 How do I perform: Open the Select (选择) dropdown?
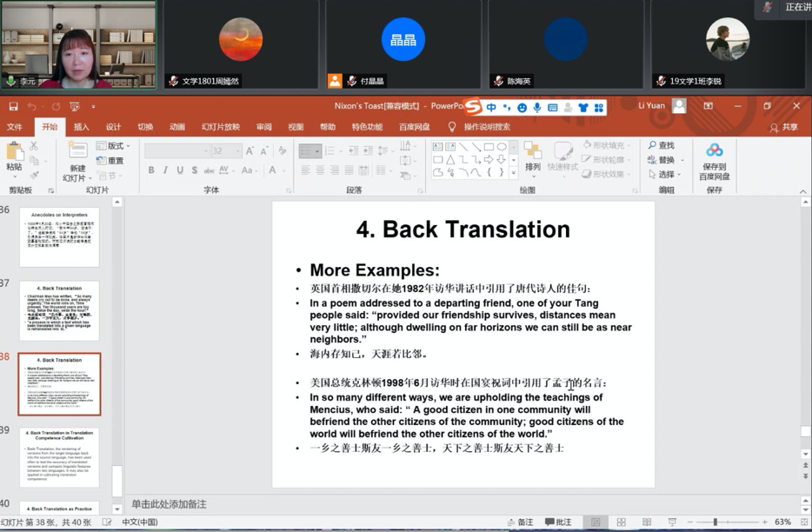662,175
